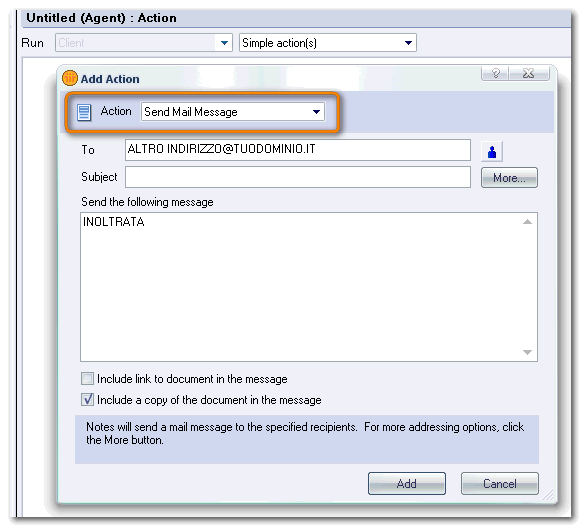
Task: Click the To address field
Action: click(x=298, y=150)
